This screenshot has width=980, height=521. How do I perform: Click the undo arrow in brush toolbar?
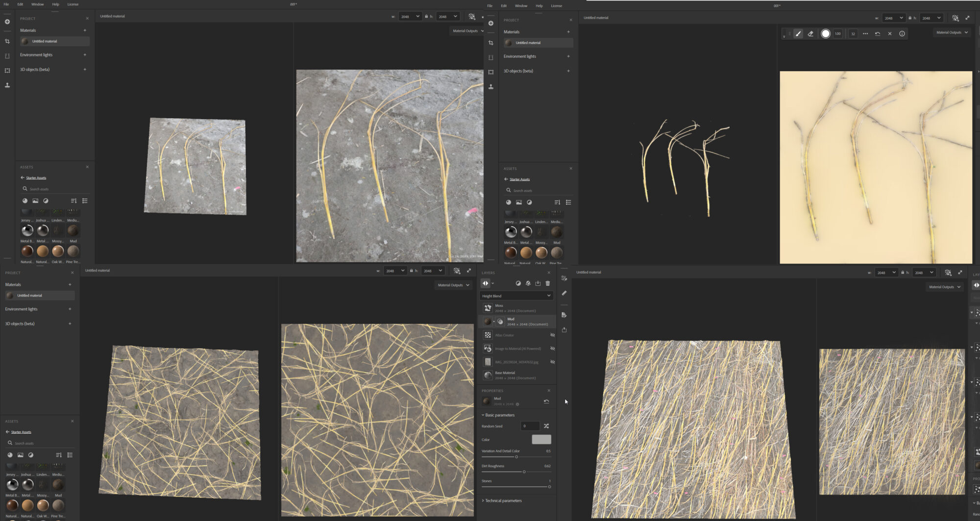point(878,34)
